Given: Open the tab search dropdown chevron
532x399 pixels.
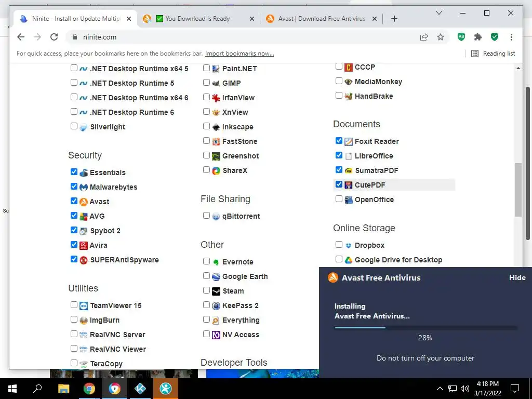Looking at the screenshot, I should [438, 13].
